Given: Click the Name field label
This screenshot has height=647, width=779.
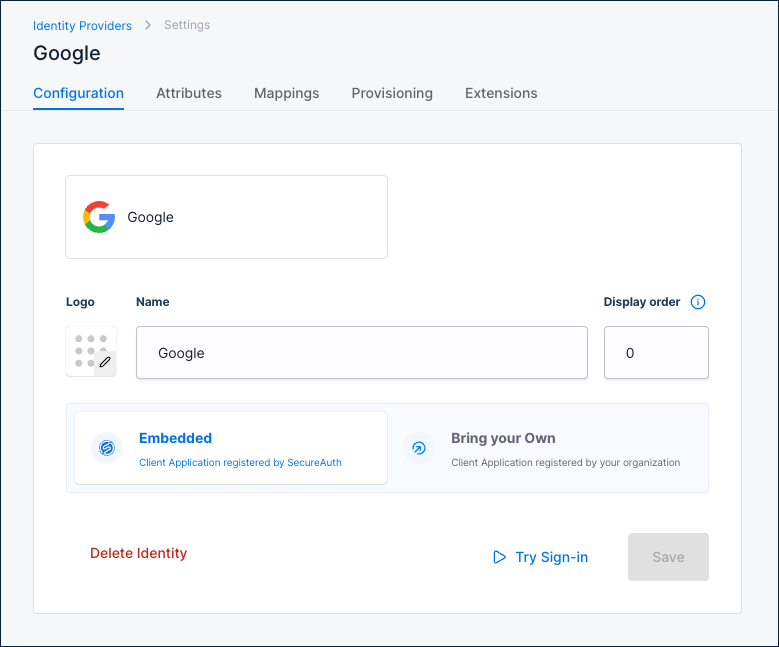Looking at the screenshot, I should (153, 302).
